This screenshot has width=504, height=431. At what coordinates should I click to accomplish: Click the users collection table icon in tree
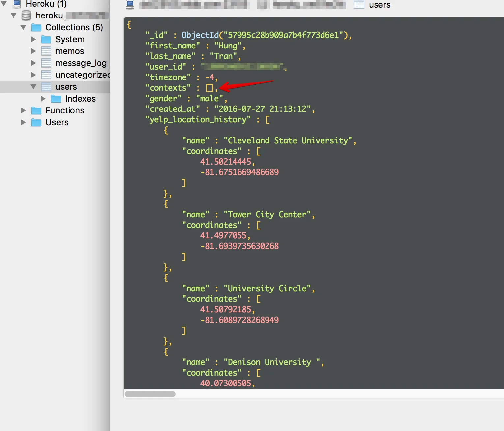(x=46, y=87)
